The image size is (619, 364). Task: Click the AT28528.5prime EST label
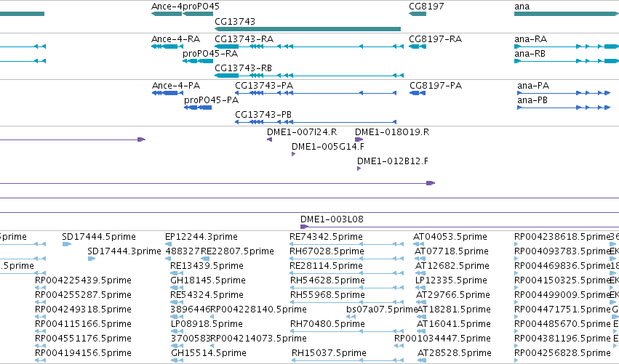point(455,353)
